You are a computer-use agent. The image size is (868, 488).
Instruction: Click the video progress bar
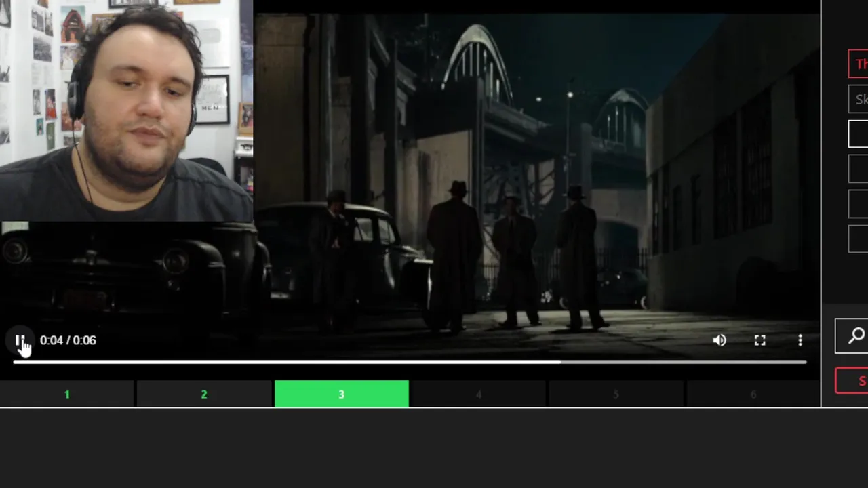[410, 363]
